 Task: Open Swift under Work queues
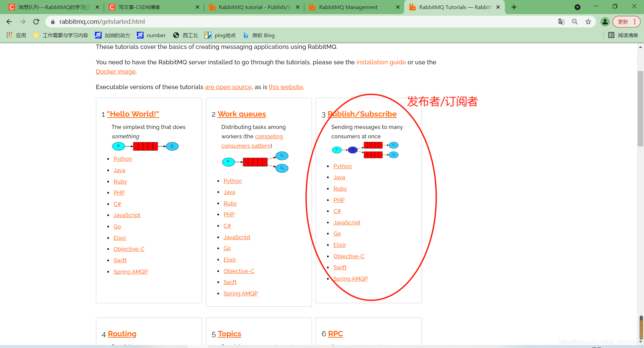(230, 282)
